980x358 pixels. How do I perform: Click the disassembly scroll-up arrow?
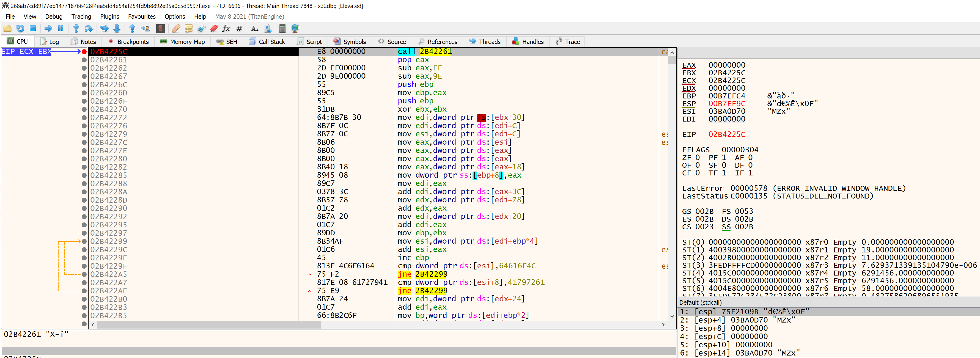(672, 52)
